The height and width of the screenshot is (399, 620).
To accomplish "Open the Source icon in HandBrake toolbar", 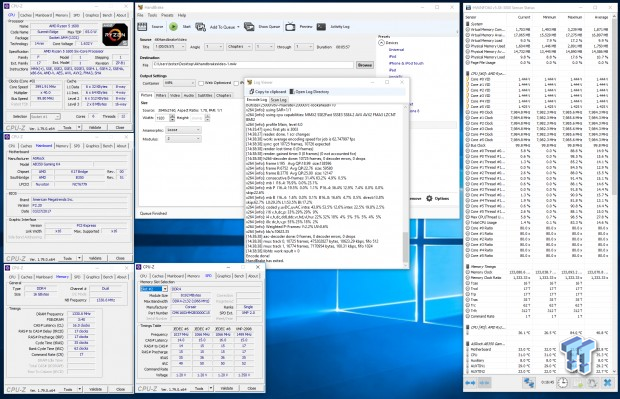I will pyautogui.click(x=142, y=26).
